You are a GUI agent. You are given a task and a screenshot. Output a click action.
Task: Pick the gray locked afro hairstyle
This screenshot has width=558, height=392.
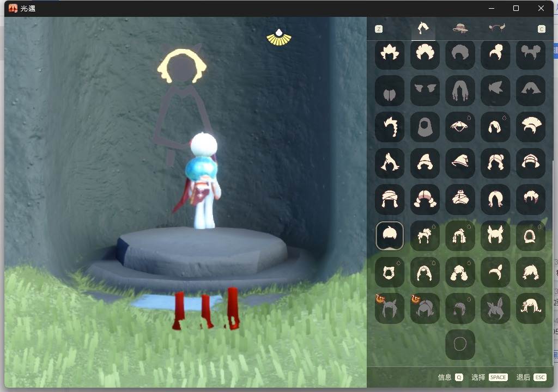[x=460, y=54]
